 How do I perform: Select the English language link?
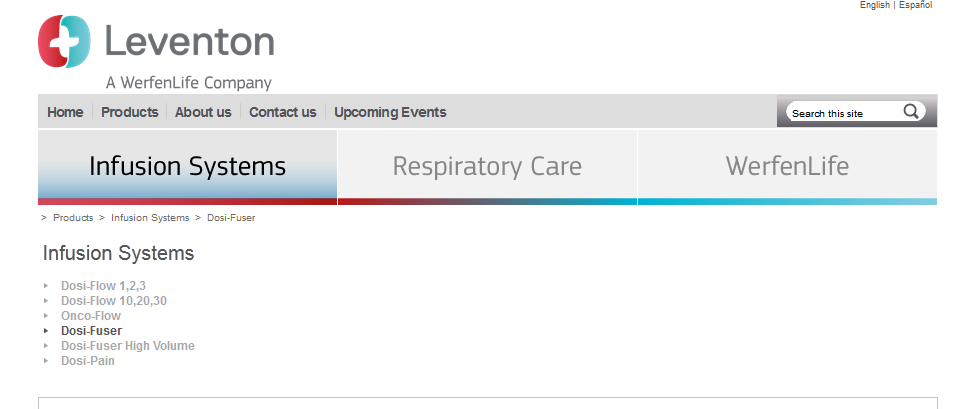[874, 5]
